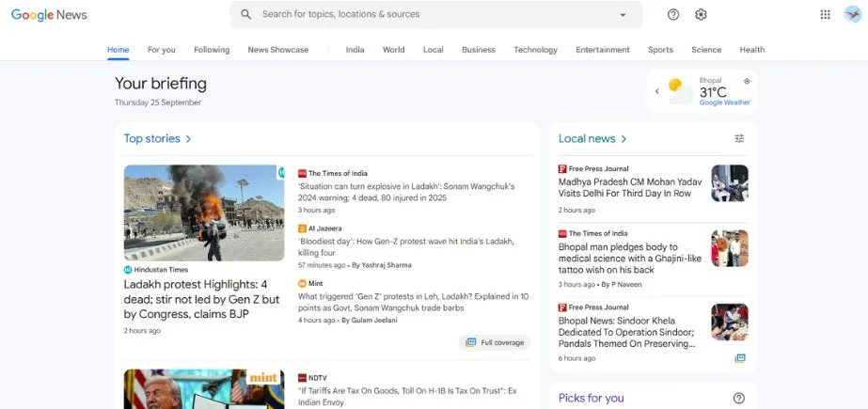
Task: Select the Home tab
Action: pyautogui.click(x=118, y=50)
